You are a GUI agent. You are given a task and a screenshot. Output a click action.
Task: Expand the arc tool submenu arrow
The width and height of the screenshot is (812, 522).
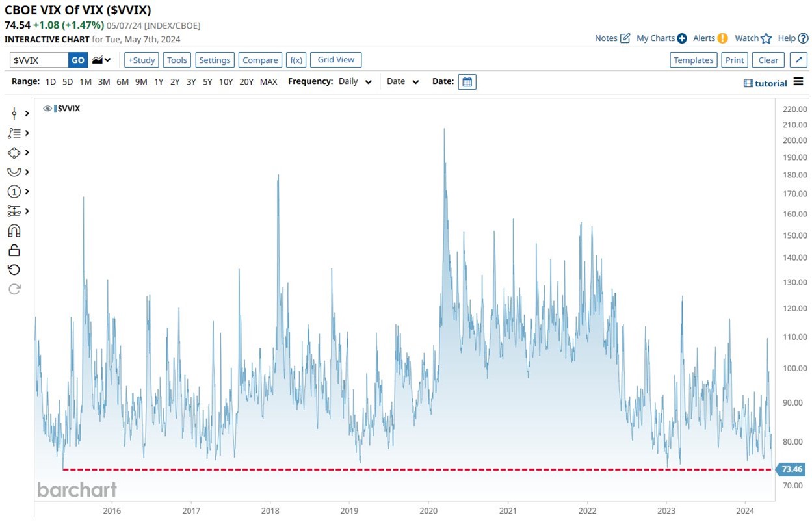27,172
